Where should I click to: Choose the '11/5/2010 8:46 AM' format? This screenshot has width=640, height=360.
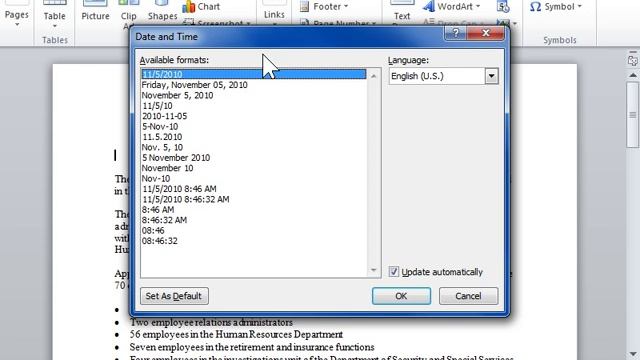(x=179, y=189)
